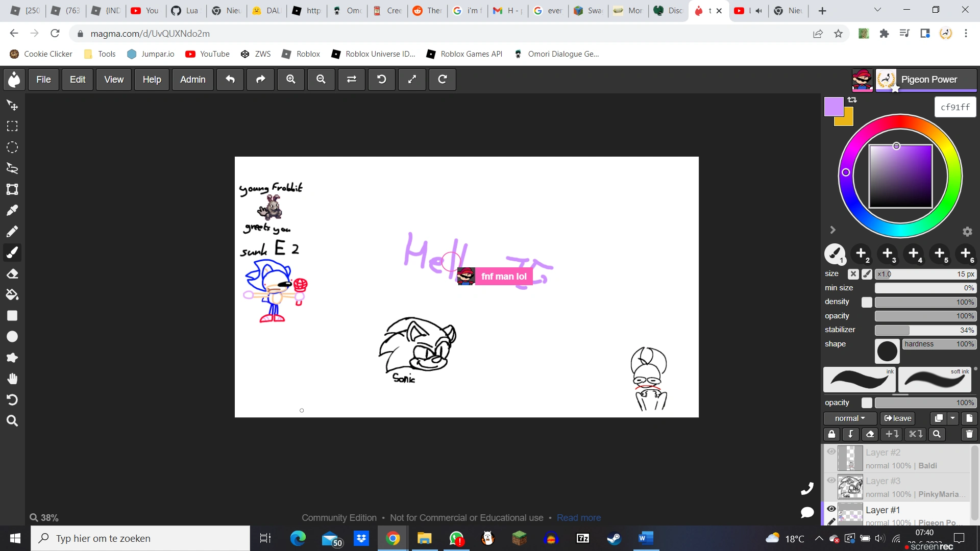Toggle visibility of Layer #1

[x=831, y=509]
